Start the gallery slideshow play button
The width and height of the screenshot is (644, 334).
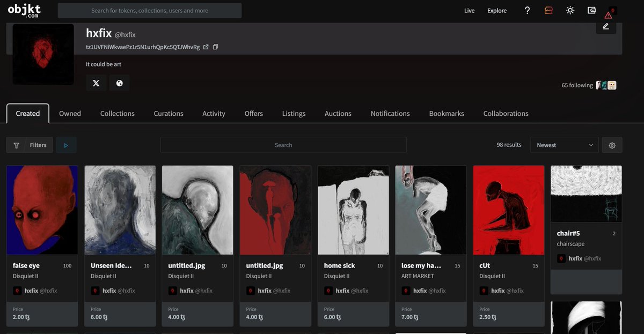click(x=65, y=145)
